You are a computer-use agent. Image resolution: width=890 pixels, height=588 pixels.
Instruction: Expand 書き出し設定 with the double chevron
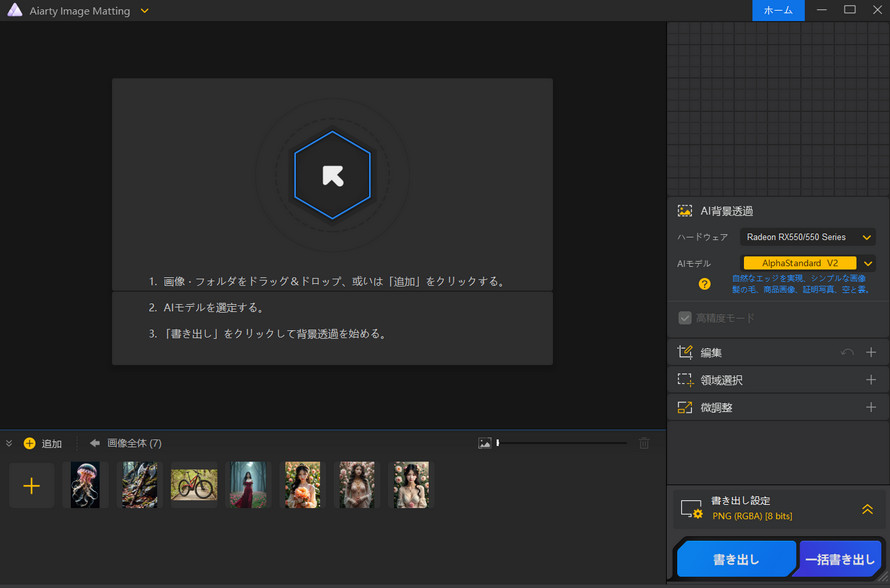[x=867, y=509]
